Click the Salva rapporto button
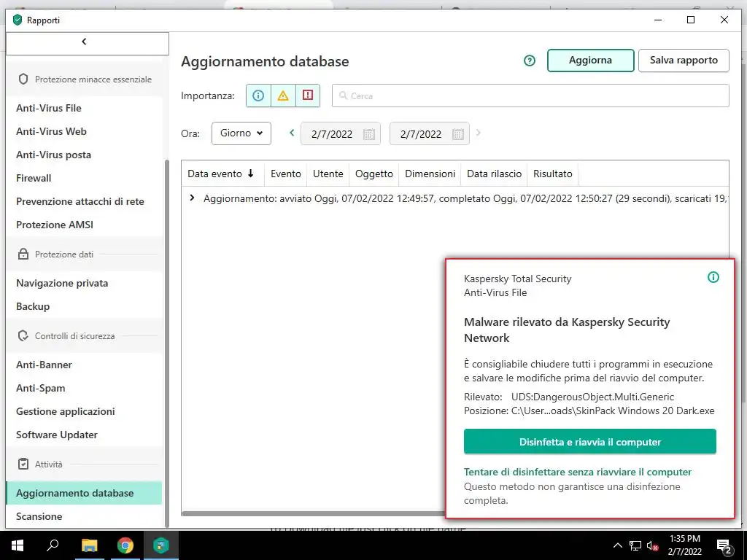The image size is (747, 560). pyautogui.click(x=684, y=61)
